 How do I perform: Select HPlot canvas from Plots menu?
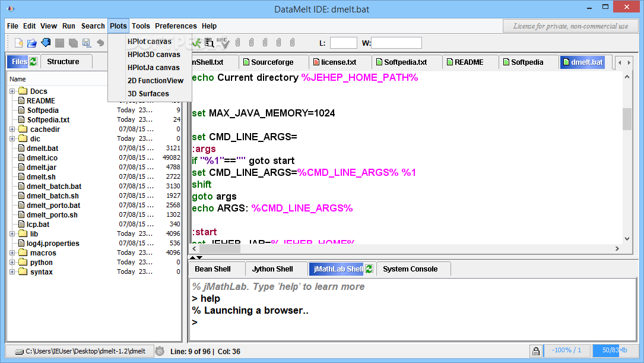pyautogui.click(x=150, y=42)
